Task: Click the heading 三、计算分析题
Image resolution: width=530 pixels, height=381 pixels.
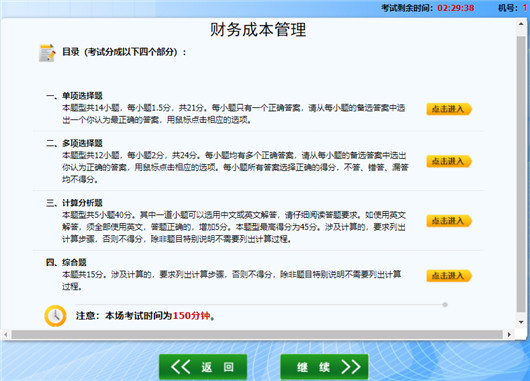Action: click(74, 203)
